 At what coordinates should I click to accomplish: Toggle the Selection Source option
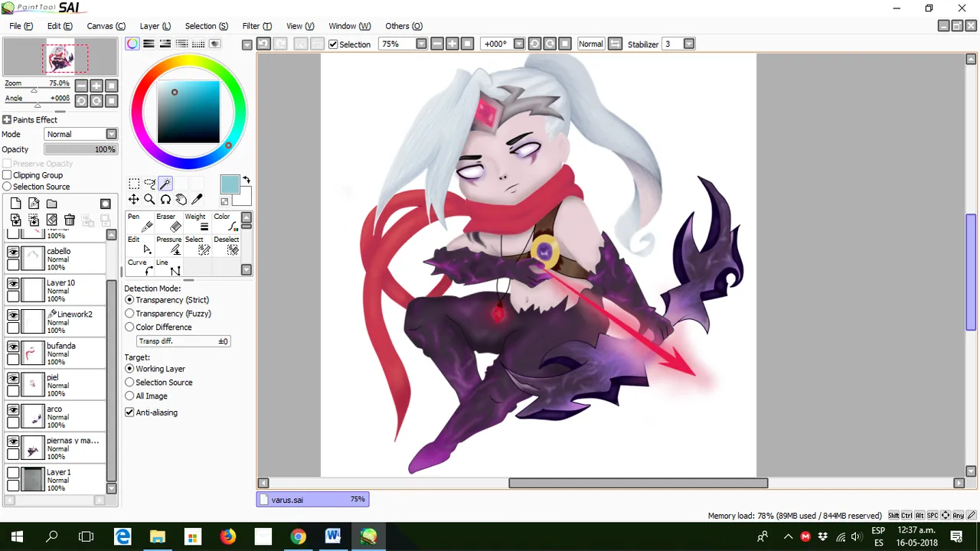(x=7, y=187)
